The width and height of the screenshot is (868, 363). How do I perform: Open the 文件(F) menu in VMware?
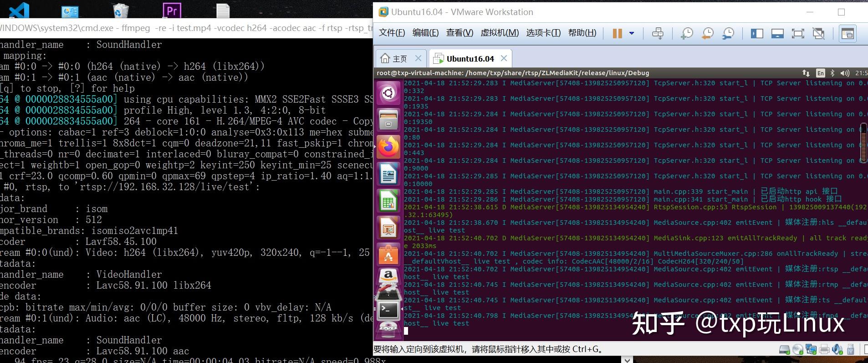point(392,33)
